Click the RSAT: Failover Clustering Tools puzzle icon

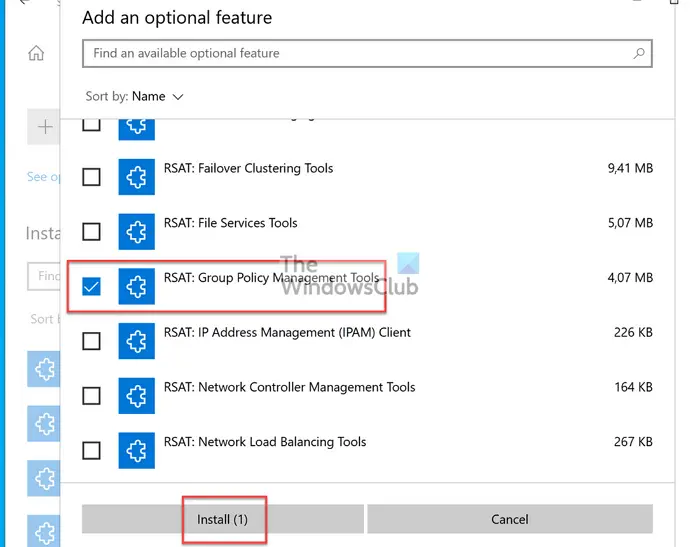pos(137,177)
